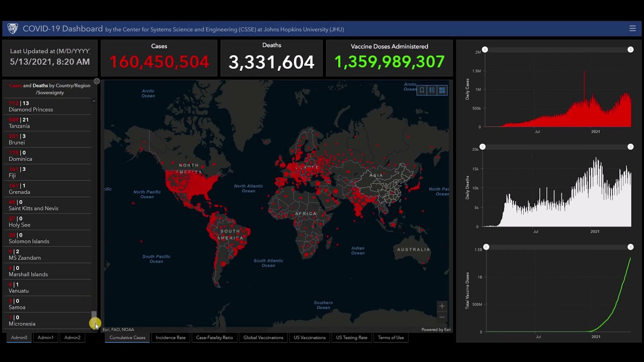Switch to the Admin0 tab
Image resolution: width=644 pixels, height=362 pixels.
[19, 337]
